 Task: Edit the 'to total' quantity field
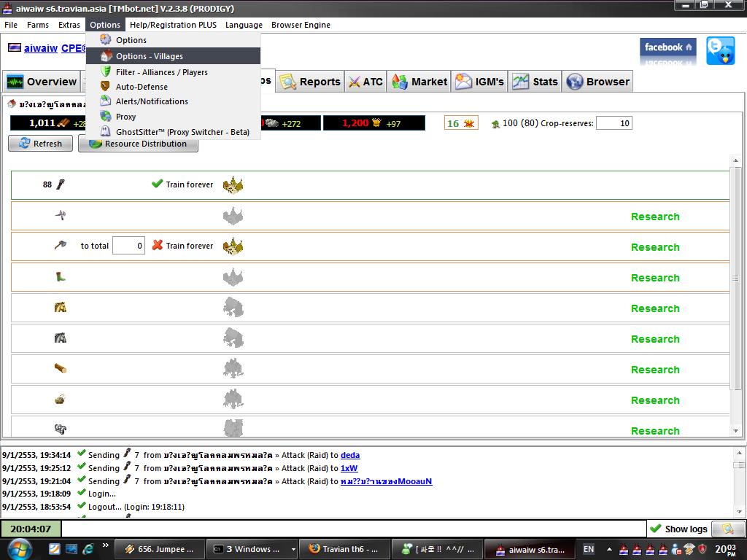[128, 246]
